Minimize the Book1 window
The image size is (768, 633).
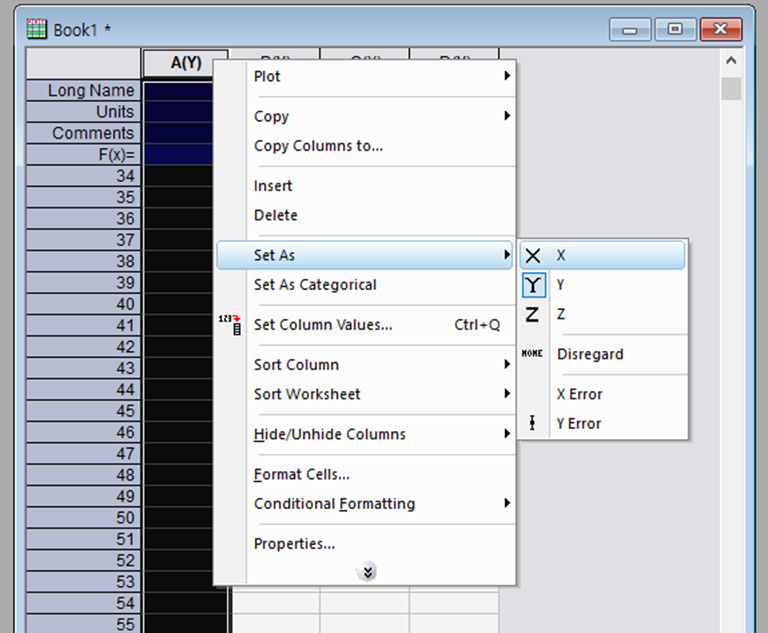[630, 30]
